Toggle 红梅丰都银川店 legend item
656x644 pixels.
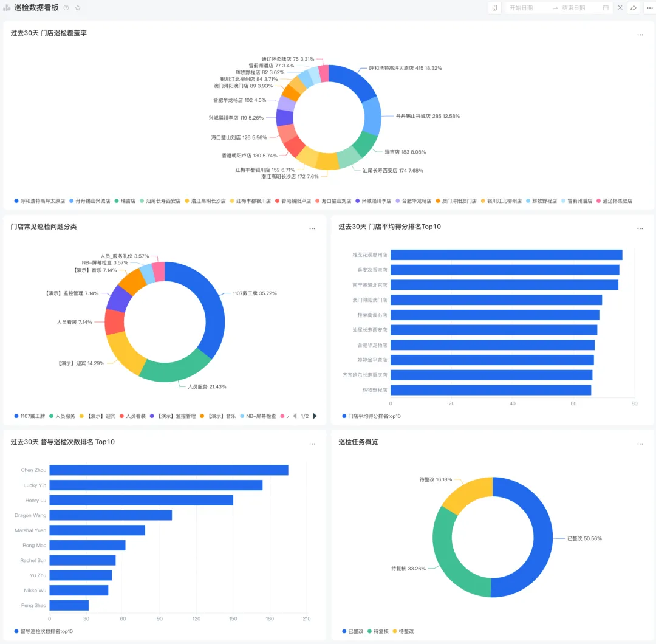pyautogui.click(x=251, y=201)
